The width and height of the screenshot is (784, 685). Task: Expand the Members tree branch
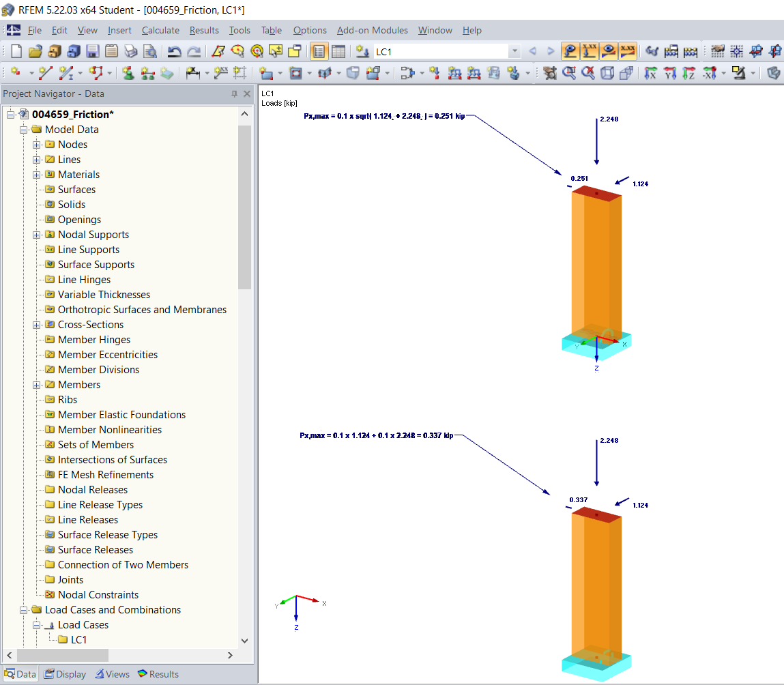(x=37, y=384)
